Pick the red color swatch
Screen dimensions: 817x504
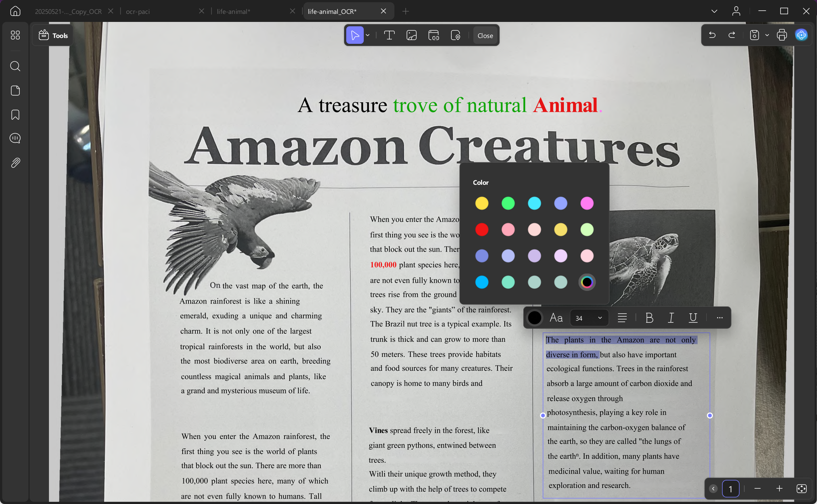[x=482, y=230]
